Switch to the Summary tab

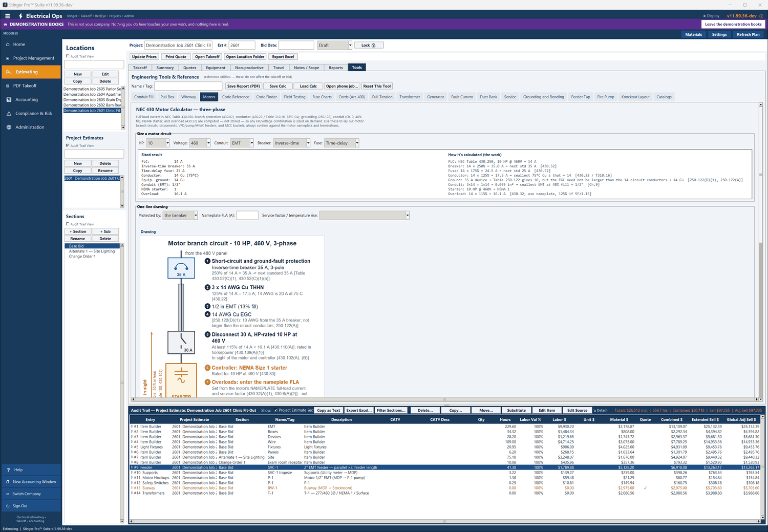coord(165,68)
